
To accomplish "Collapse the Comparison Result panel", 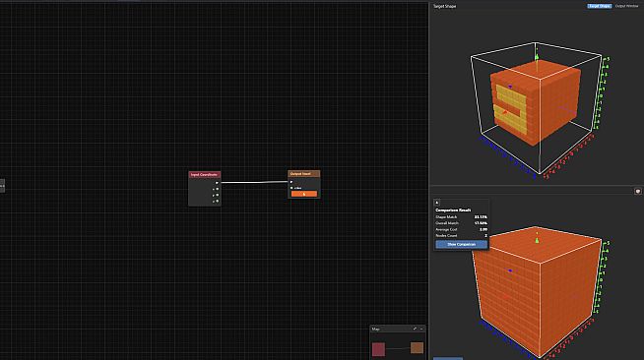I will click(x=437, y=203).
